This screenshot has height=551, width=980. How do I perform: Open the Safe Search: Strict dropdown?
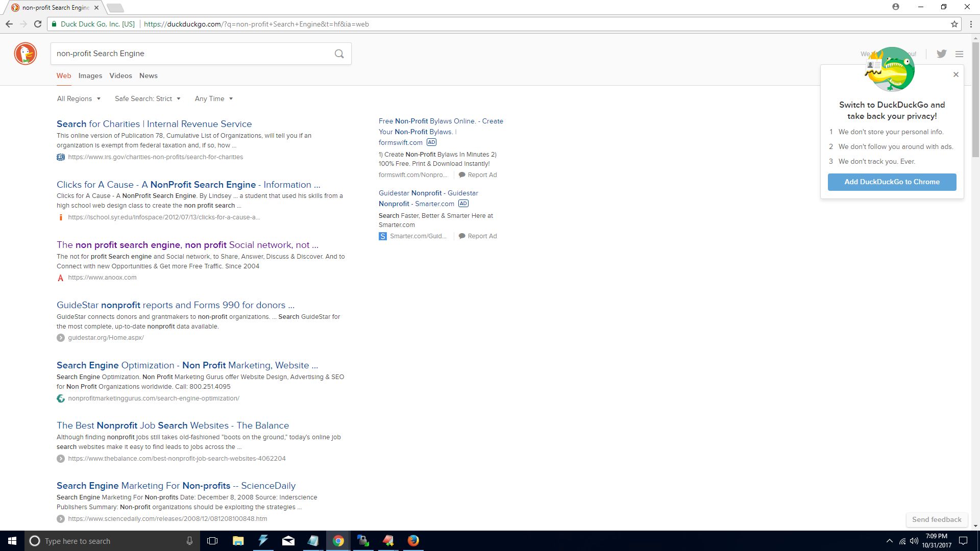[x=148, y=98]
